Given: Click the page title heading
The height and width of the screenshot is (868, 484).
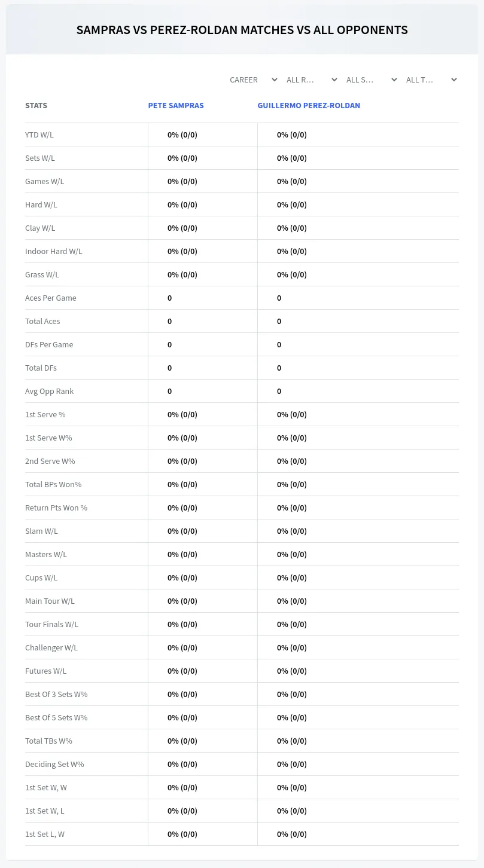Looking at the screenshot, I should (x=242, y=30).
